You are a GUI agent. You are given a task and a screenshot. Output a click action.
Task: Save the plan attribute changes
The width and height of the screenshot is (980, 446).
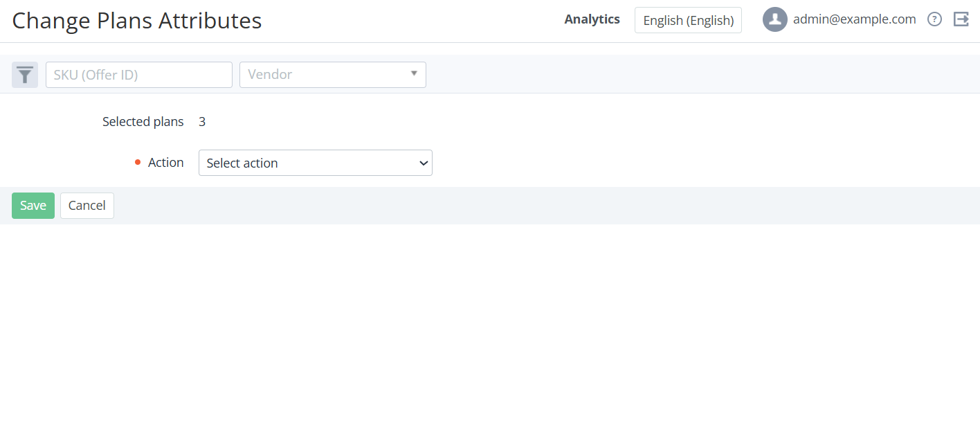click(33, 206)
